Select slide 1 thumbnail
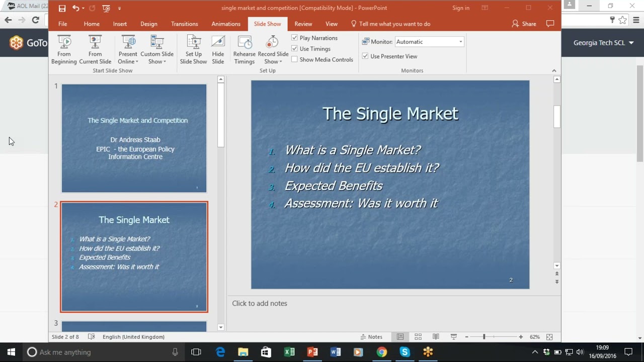 tap(134, 138)
